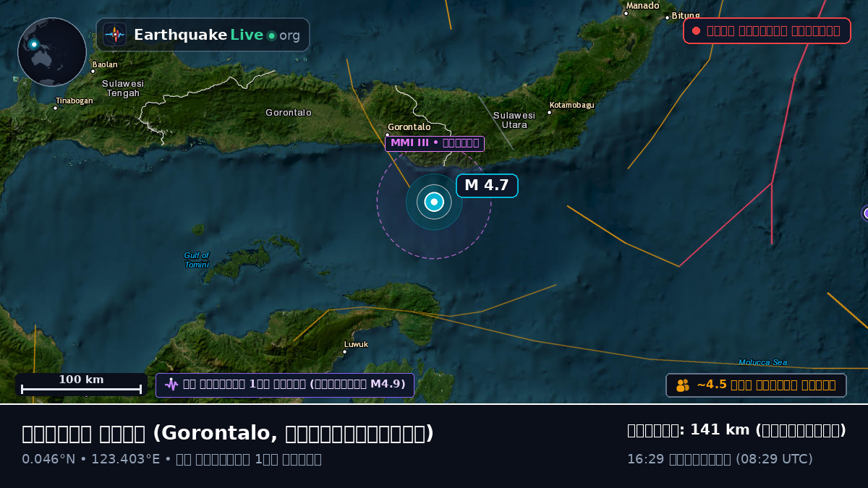The height and width of the screenshot is (488, 868).
Task: Click the green dot before "org" in the logo
Action: click(x=271, y=35)
